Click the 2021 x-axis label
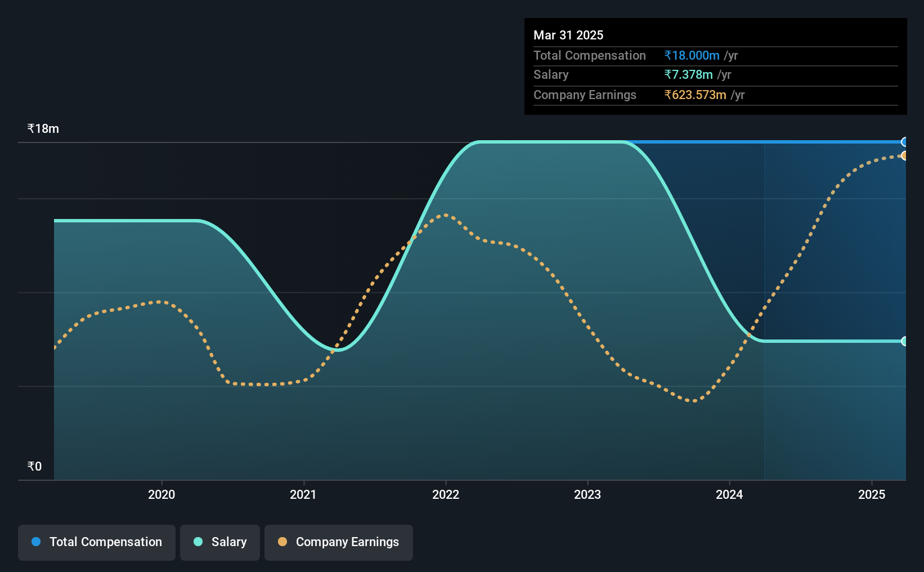 tap(303, 494)
